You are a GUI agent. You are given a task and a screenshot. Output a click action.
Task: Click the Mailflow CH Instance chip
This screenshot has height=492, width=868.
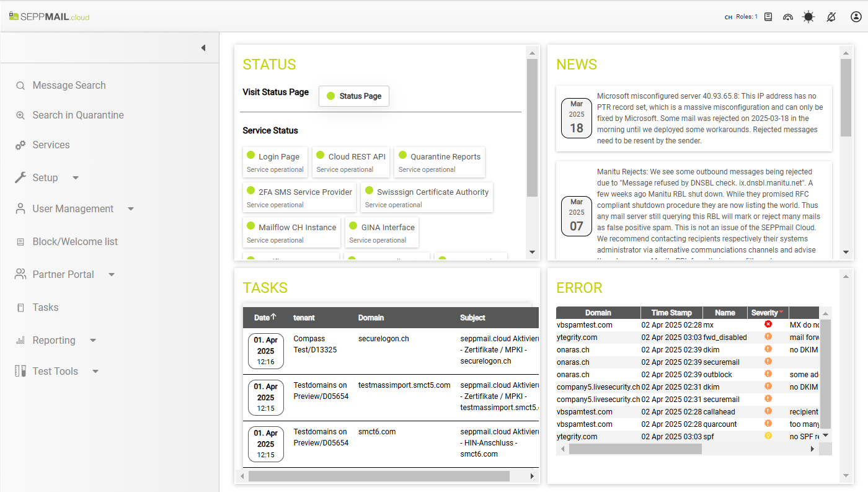pyautogui.click(x=291, y=233)
